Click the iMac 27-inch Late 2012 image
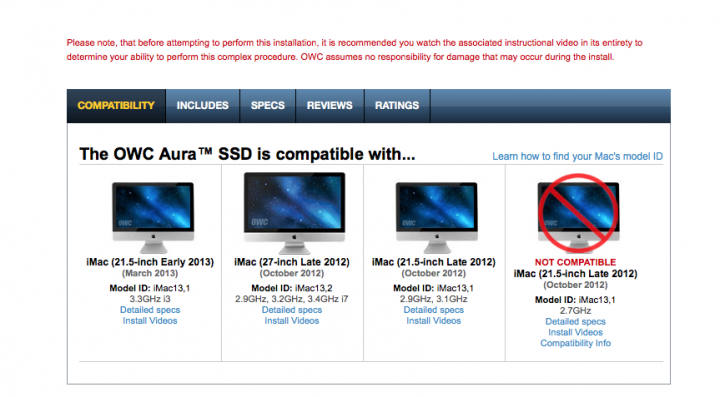This screenshot has width=720, height=397. click(x=294, y=213)
